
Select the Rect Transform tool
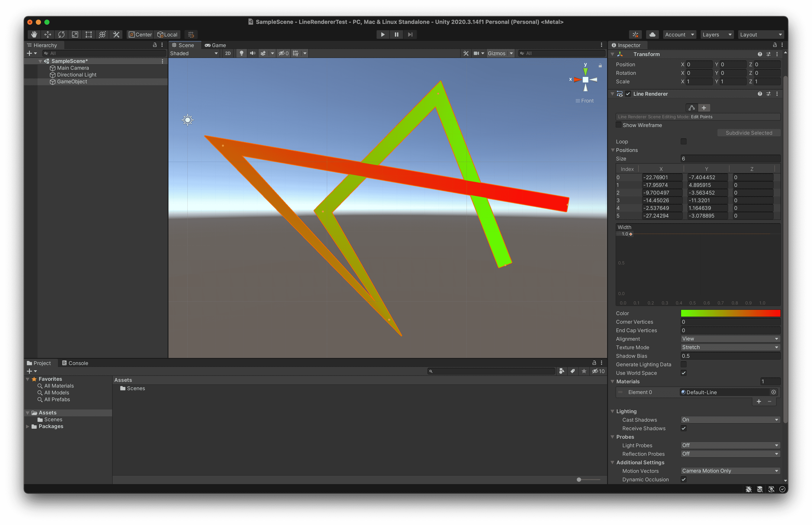coord(89,35)
